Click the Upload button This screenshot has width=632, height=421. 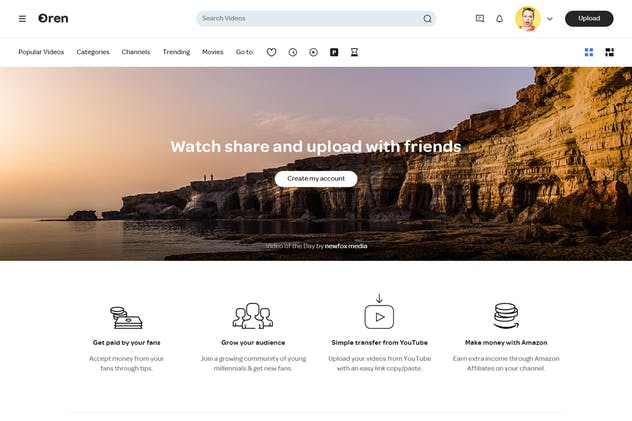click(x=589, y=19)
